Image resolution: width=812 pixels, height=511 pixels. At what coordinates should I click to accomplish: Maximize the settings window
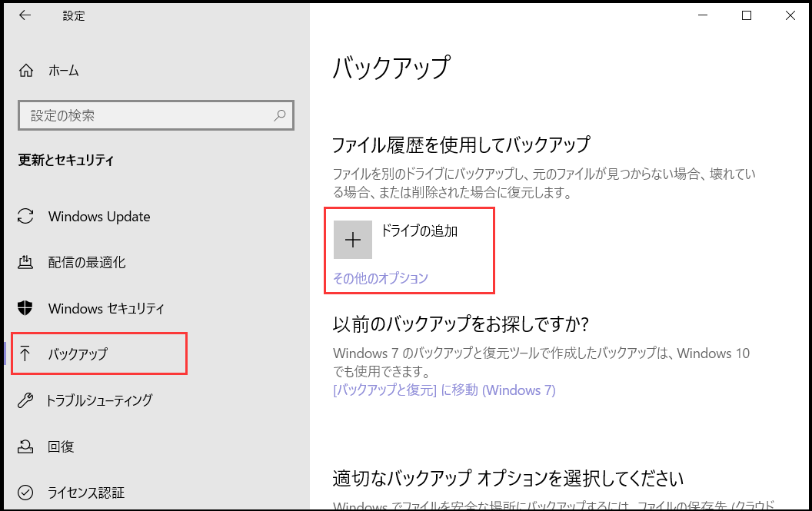pyautogui.click(x=746, y=15)
